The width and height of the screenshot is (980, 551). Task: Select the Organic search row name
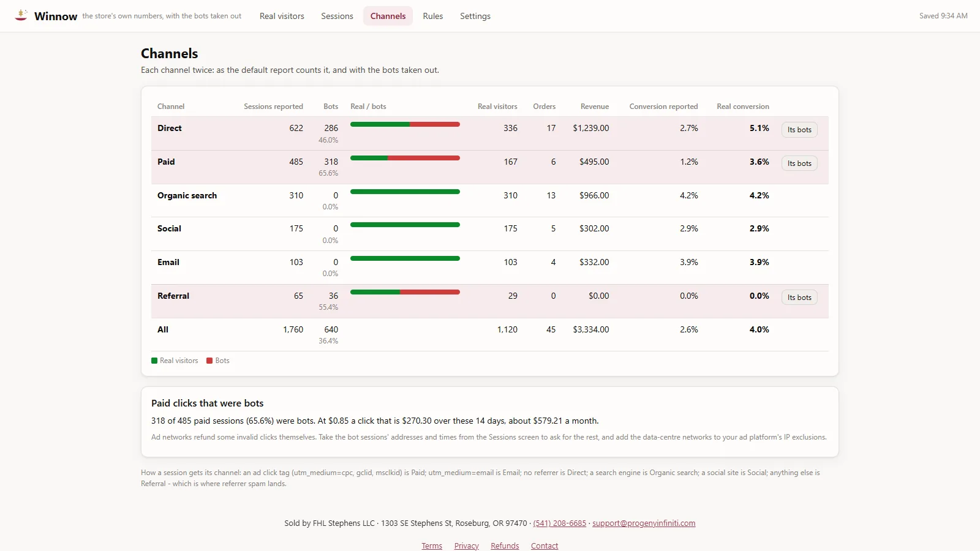(187, 196)
